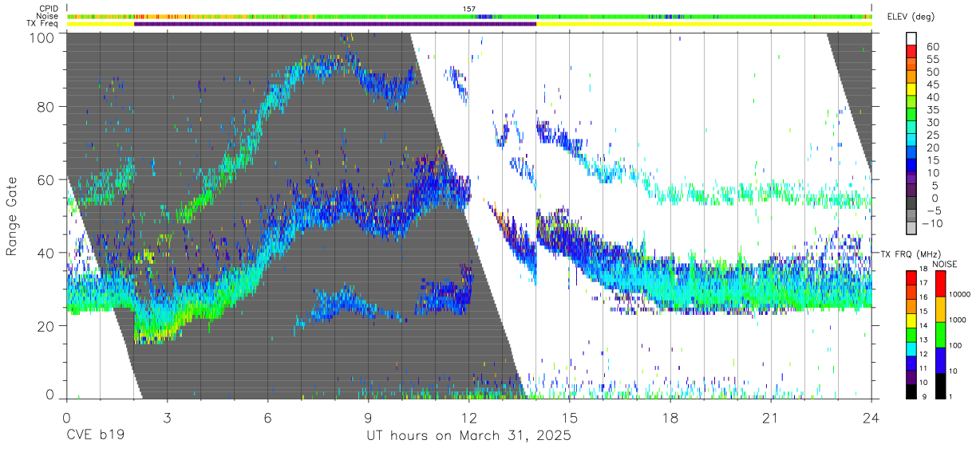Click the −10 label on ELEV scale
980x452 pixels.
pos(931,222)
